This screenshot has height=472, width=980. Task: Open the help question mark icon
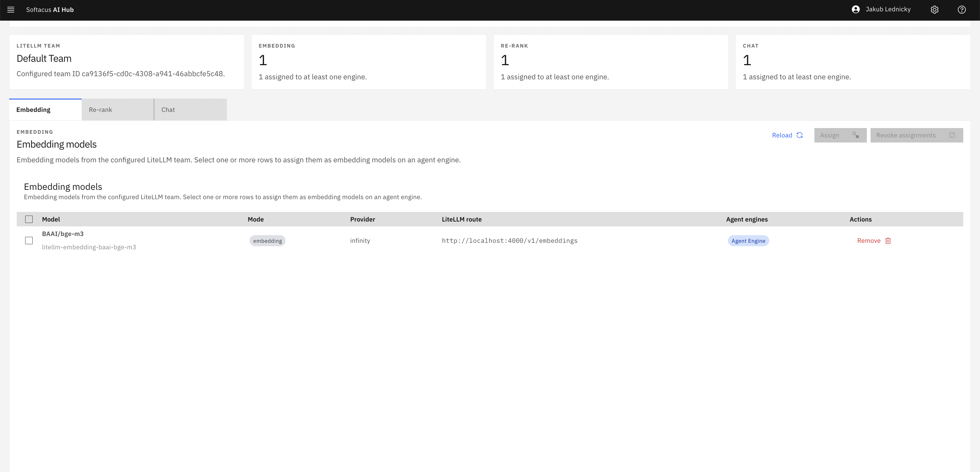(x=961, y=10)
